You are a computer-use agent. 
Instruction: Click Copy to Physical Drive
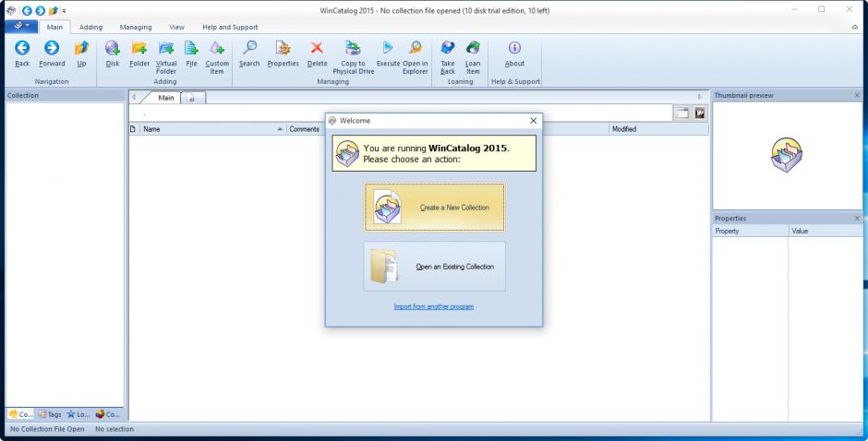(353, 48)
